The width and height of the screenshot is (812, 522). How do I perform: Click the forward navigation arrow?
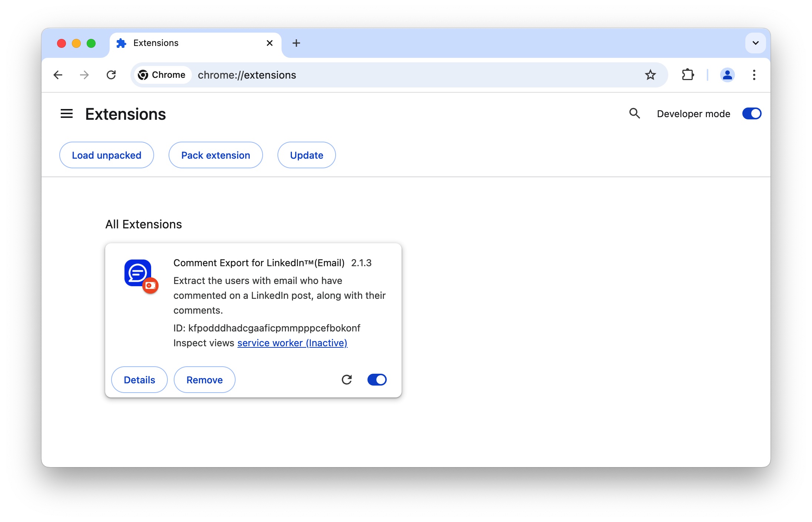84,75
